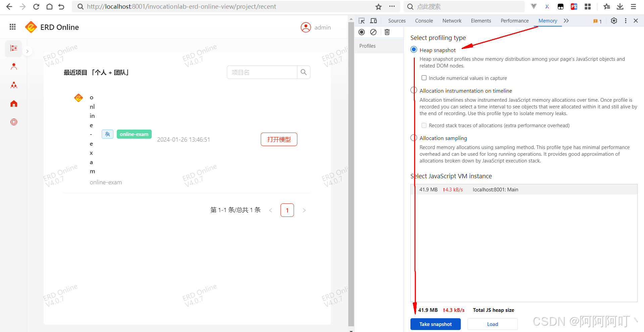Enable 'Record stack traces of allocations'

[424, 125]
